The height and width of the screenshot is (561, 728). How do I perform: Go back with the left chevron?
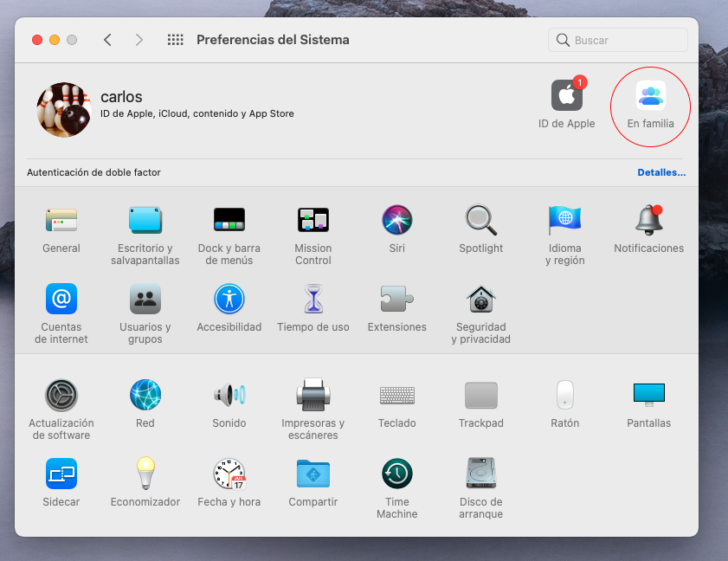[x=107, y=40]
